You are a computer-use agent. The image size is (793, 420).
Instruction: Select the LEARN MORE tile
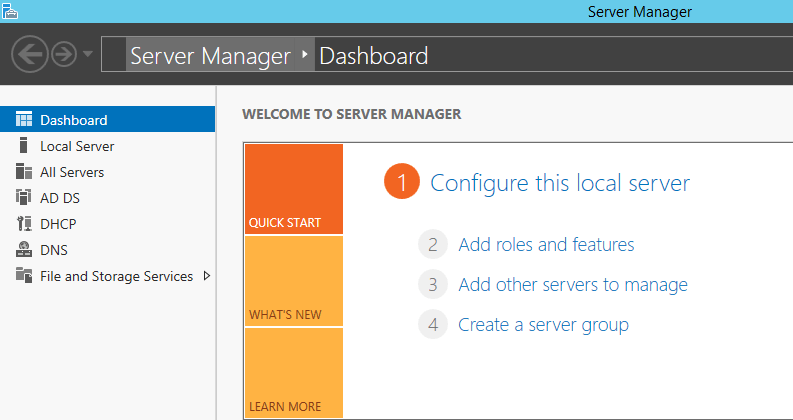(294, 373)
